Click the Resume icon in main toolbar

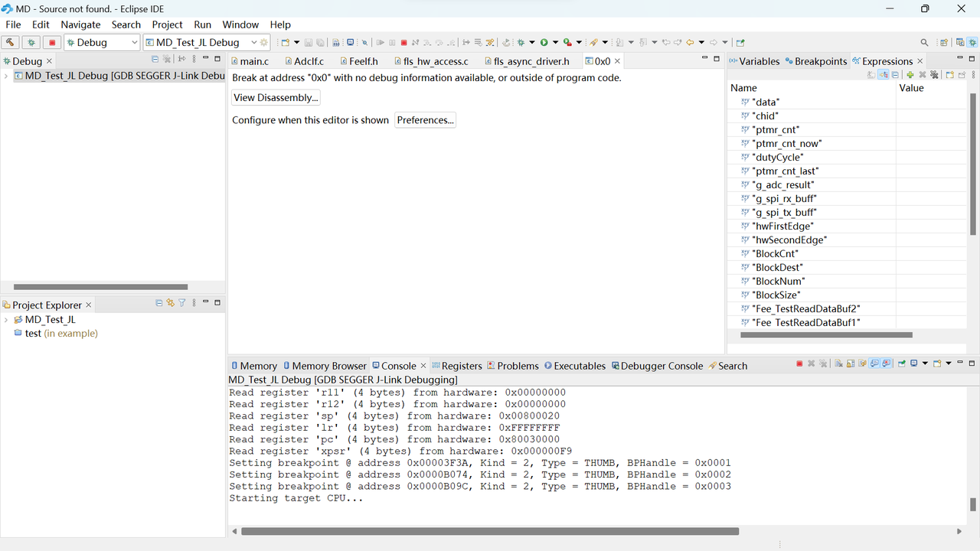point(381,42)
